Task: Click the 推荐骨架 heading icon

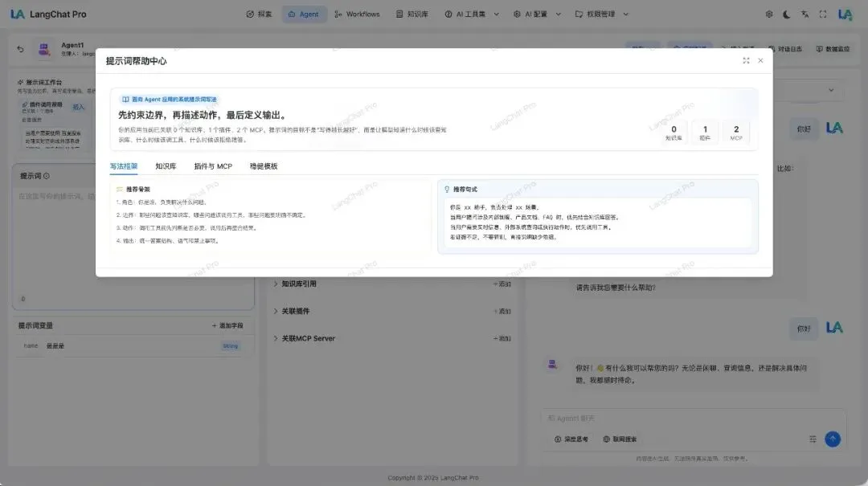Action: click(x=120, y=190)
